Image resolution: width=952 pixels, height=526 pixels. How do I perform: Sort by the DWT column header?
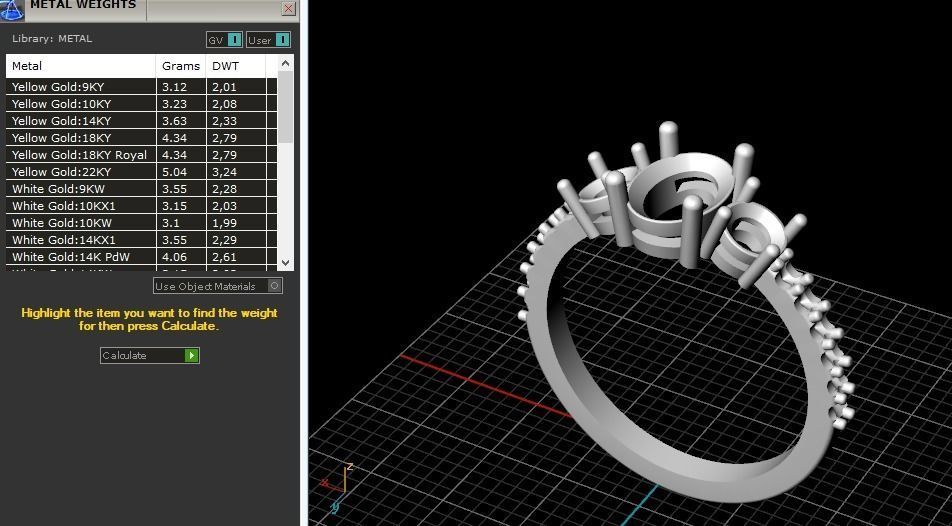[x=236, y=66]
